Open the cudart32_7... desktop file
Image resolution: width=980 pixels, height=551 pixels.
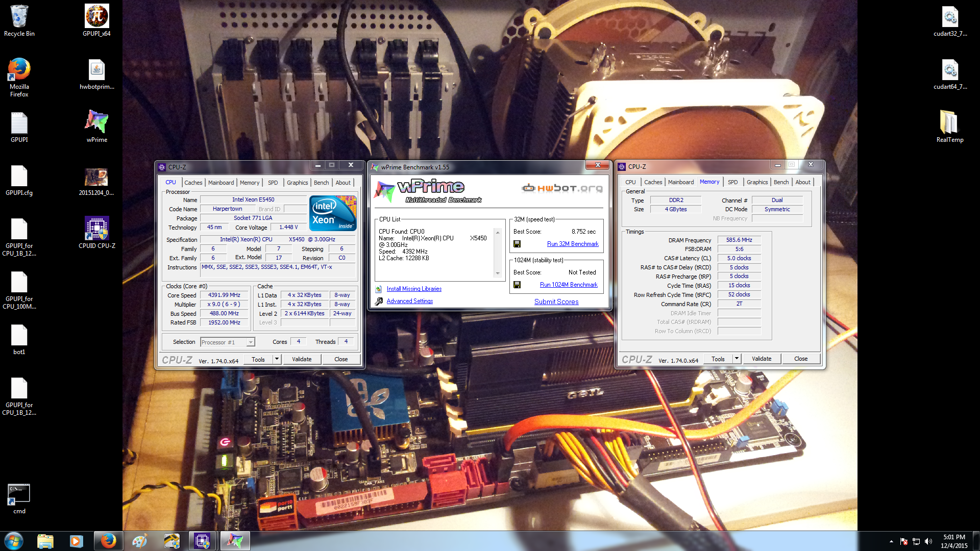[x=950, y=20]
